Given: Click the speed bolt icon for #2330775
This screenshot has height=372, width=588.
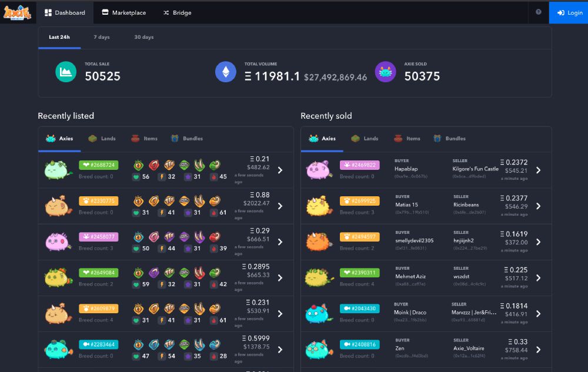Looking at the screenshot, I should point(162,213).
